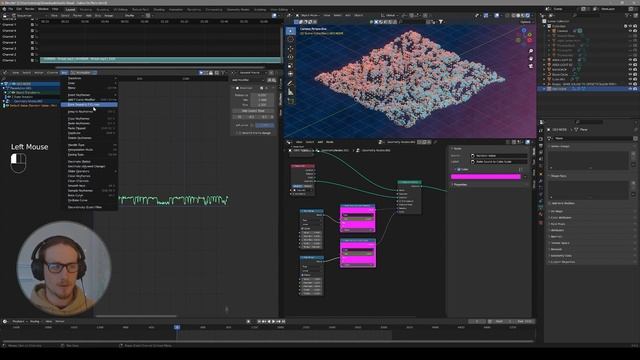Expand the Geometry Data panel
This screenshot has height=360, width=640.
pyautogui.click(x=560, y=256)
